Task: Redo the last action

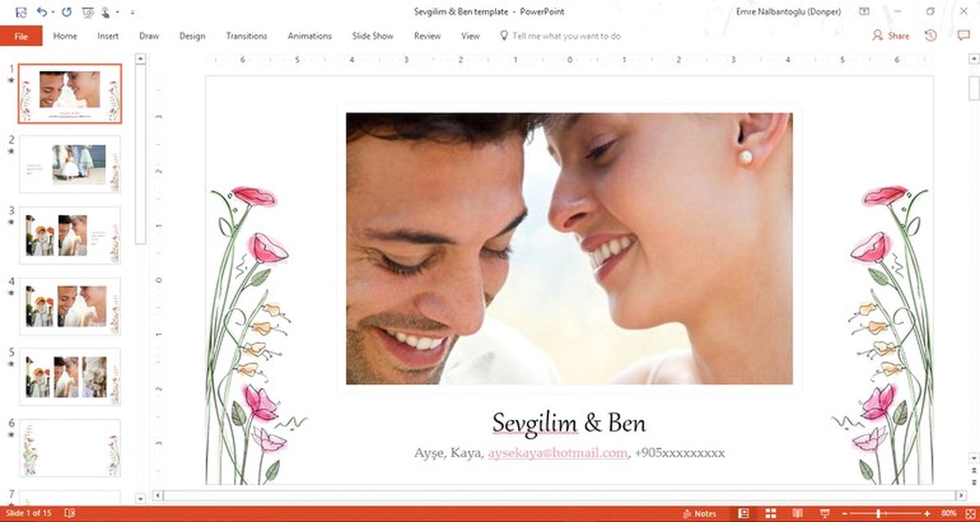Action: [67, 12]
